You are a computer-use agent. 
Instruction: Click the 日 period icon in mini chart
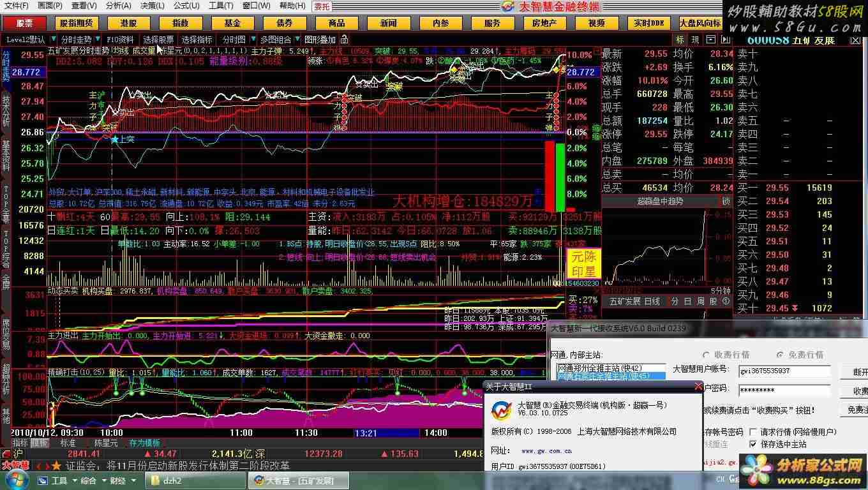tap(687, 301)
